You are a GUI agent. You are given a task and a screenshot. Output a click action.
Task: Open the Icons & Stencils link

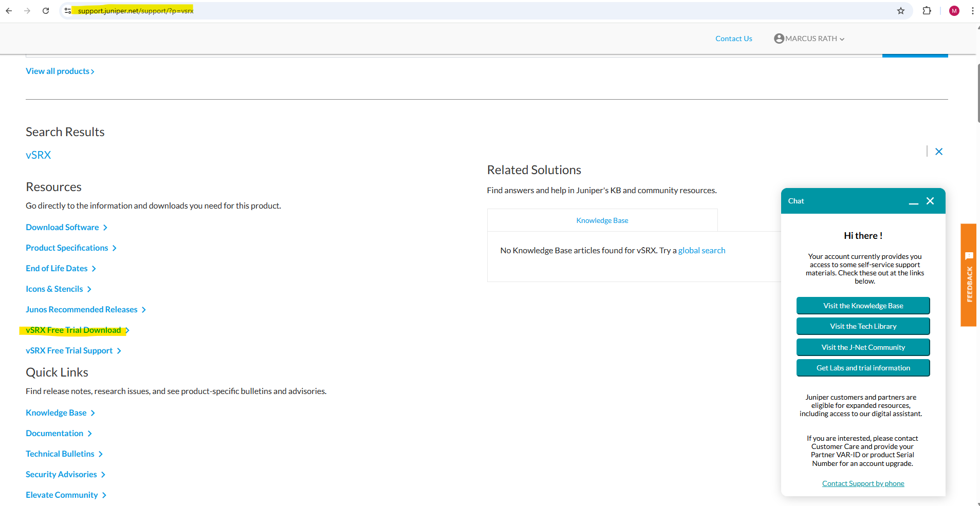(x=59, y=289)
